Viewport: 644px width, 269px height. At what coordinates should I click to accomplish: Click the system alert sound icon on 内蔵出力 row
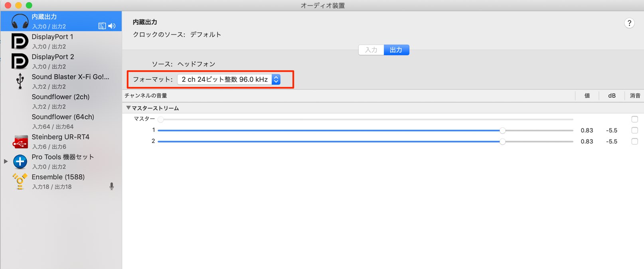[102, 26]
